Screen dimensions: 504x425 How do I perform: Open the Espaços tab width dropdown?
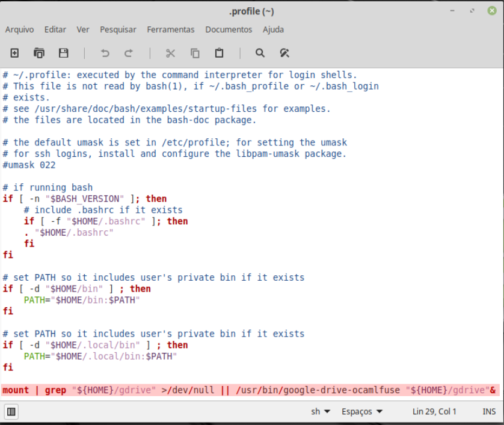point(362,412)
